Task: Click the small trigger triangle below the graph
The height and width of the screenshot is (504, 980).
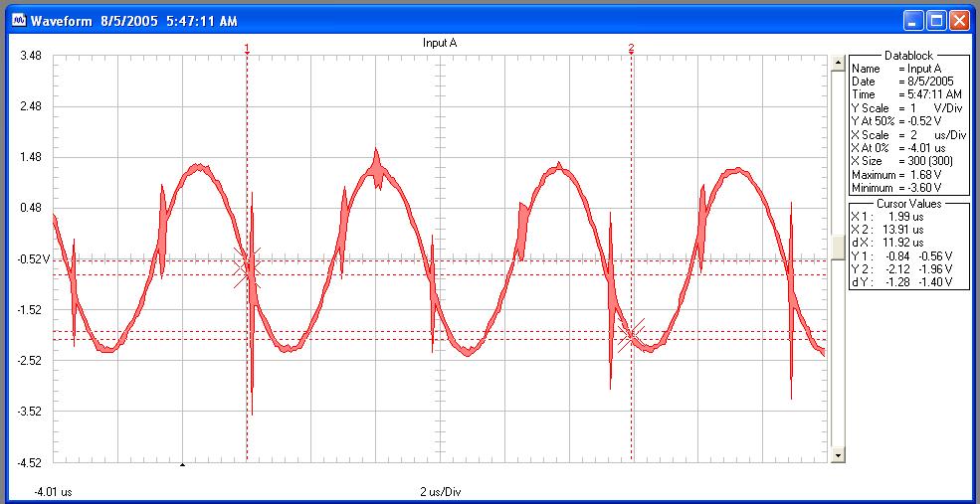Action: 182,464
